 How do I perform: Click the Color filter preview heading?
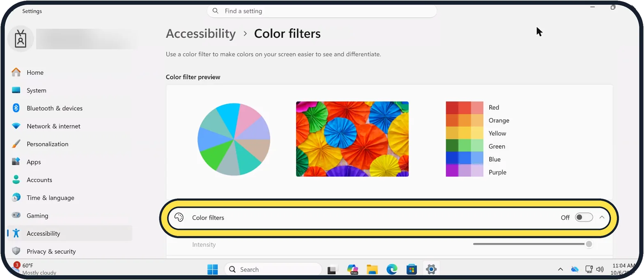tap(193, 77)
